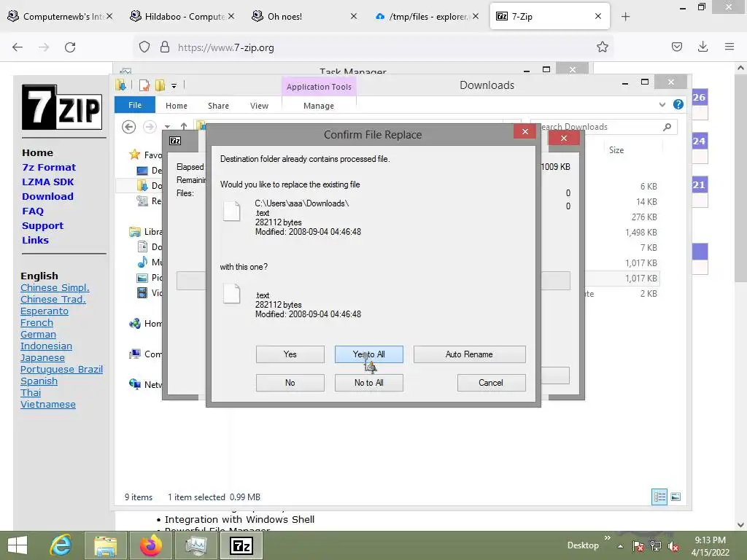The image size is (747, 560).
Task: Click the Favorites star icon in navigation pane
Action: coord(135,155)
